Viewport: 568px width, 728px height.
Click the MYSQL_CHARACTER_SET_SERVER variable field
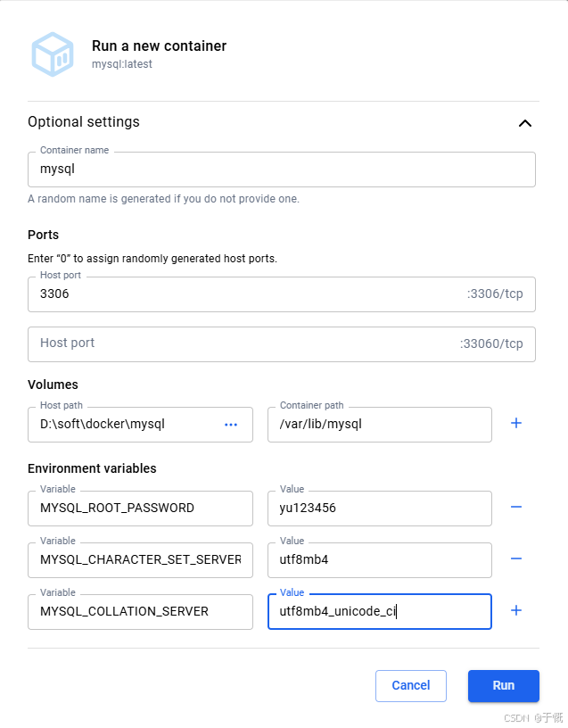pos(140,560)
